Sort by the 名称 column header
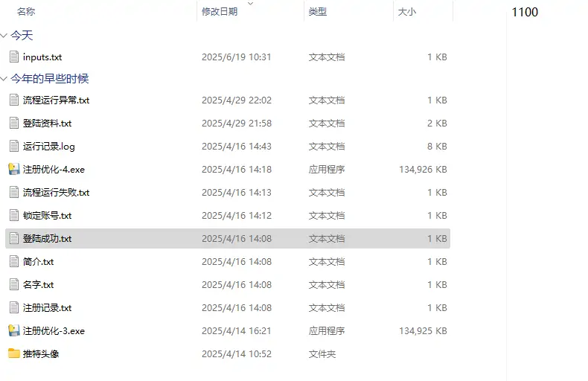Screen dimensions: 588x381 26,12
